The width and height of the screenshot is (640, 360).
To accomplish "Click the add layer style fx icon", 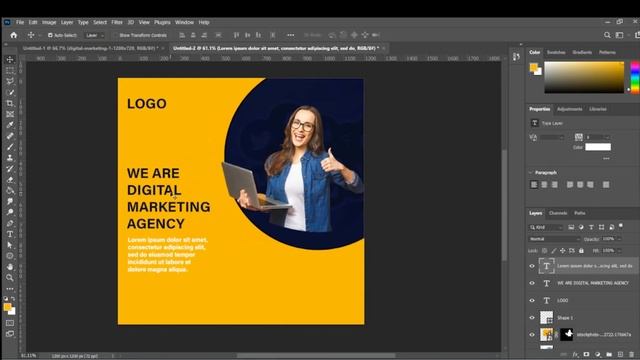I will tap(576, 355).
